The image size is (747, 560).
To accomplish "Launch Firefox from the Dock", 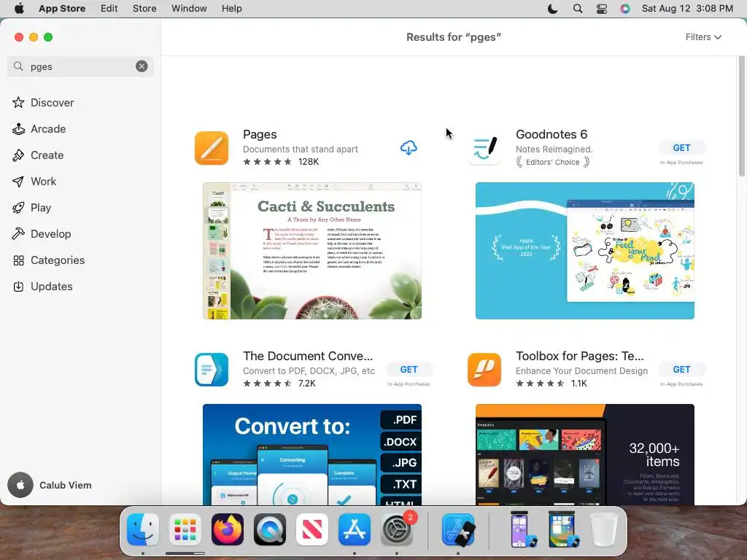I will (x=228, y=529).
